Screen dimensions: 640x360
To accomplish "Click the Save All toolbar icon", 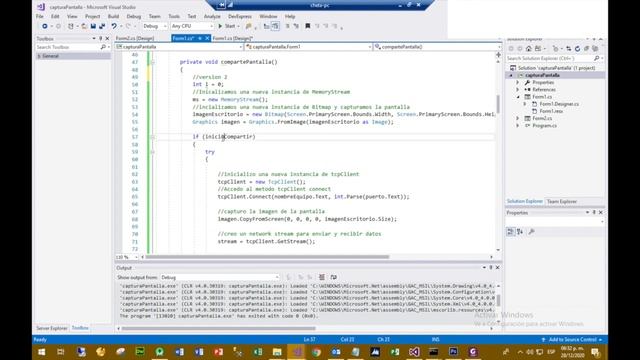I will click(x=102, y=26).
